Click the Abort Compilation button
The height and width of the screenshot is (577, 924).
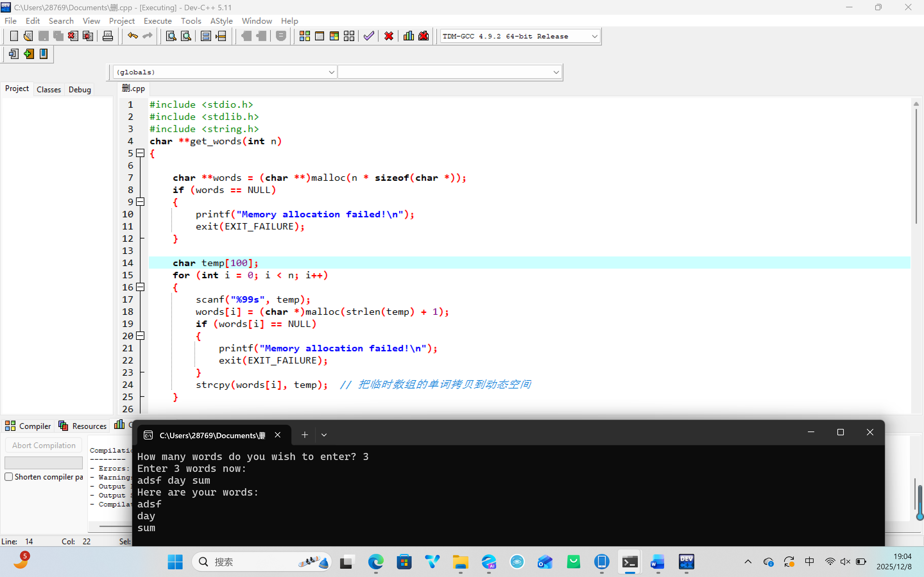pyautogui.click(x=44, y=445)
